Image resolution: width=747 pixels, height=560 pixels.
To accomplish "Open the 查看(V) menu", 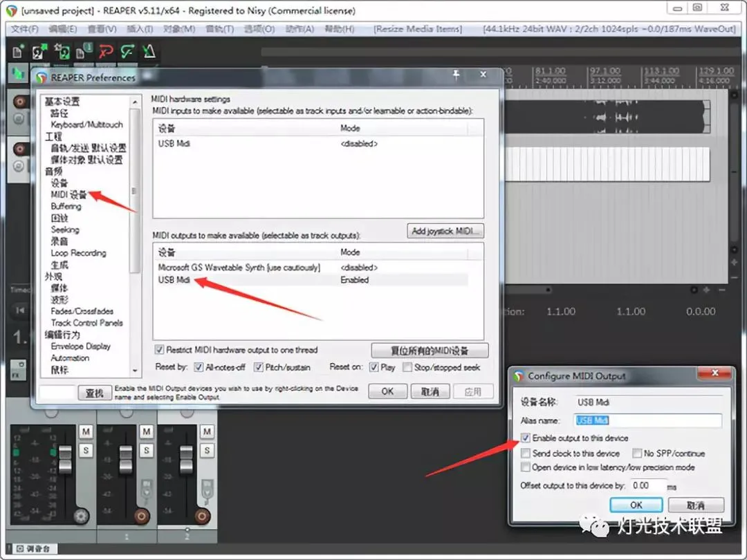I will [x=102, y=29].
